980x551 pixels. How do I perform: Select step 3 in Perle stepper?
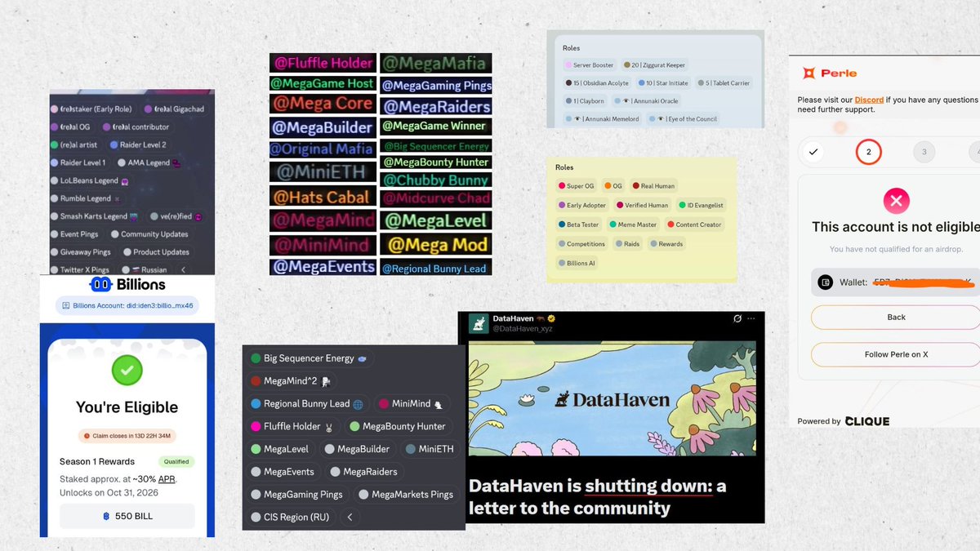pos(924,152)
